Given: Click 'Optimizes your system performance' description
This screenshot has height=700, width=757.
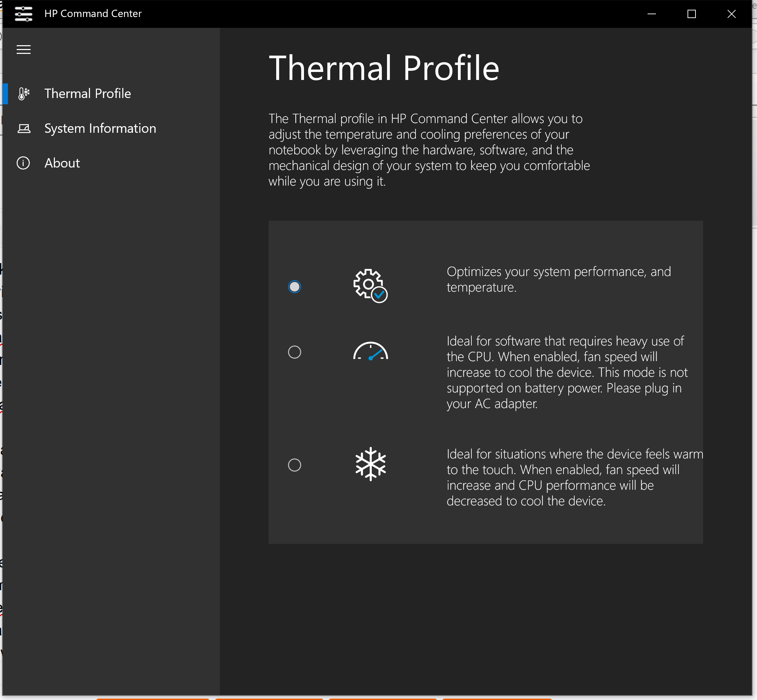Looking at the screenshot, I should coord(559,279).
